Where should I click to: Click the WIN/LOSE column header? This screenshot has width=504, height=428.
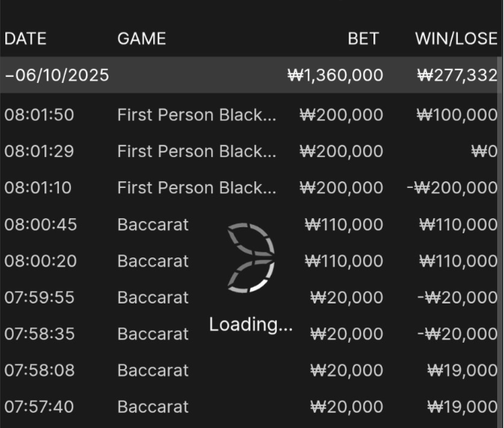(x=456, y=38)
